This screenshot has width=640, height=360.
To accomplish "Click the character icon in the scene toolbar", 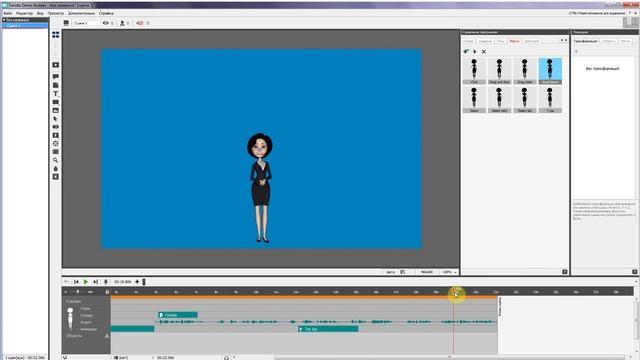I will coord(122,23).
